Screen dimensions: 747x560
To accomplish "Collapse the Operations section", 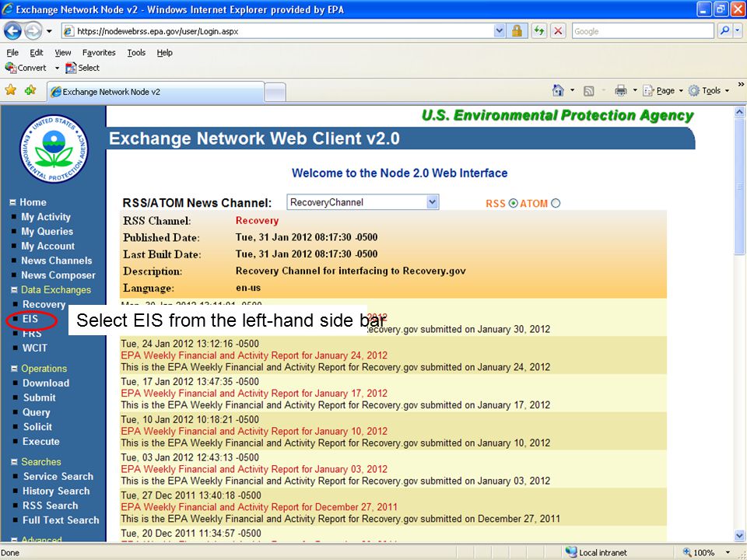I will coord(14,369).
